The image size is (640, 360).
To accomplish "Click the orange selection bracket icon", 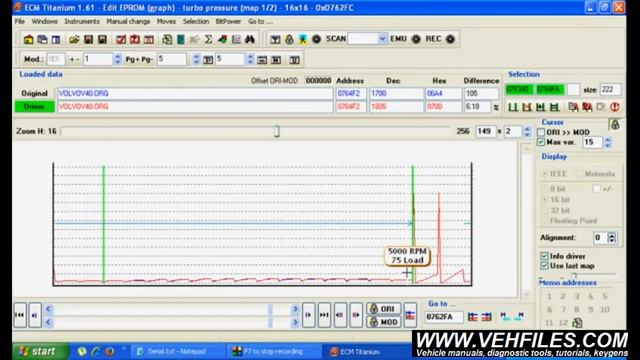I will [x=527, y=107].
